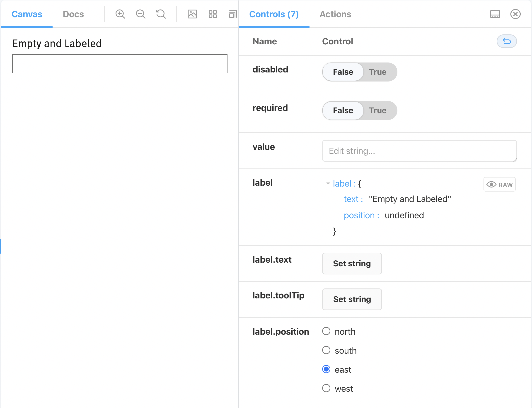The height and width of the screenshot is (408, 532).
Task: Click the value Edit string field
Action: coord(419,151)
